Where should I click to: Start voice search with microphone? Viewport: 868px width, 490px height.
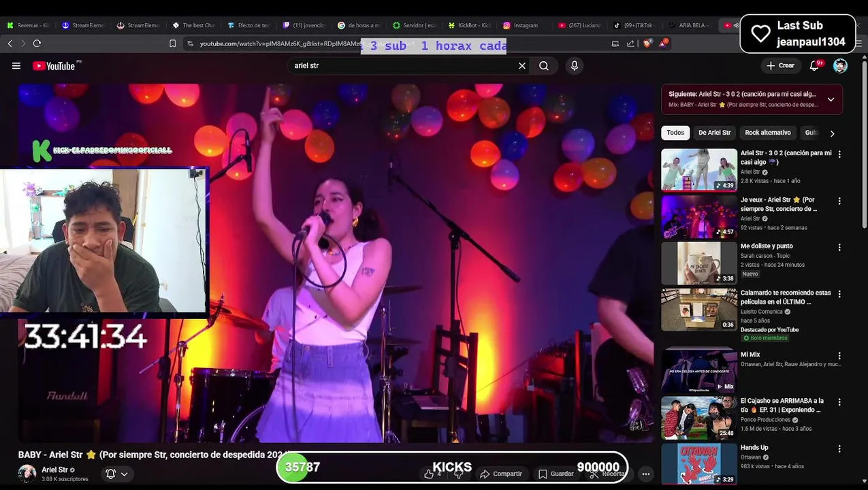[x=575, y=66]
